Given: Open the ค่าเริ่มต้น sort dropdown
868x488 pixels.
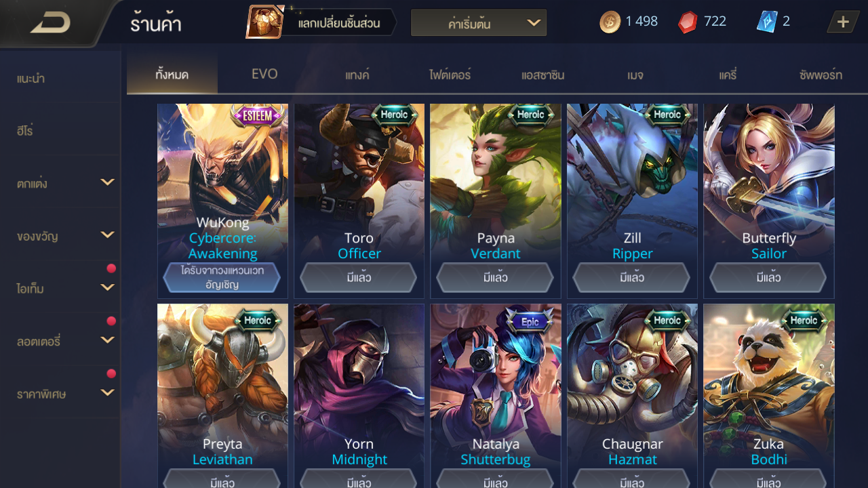Looking at the screenshot, I should pos(479,23).
